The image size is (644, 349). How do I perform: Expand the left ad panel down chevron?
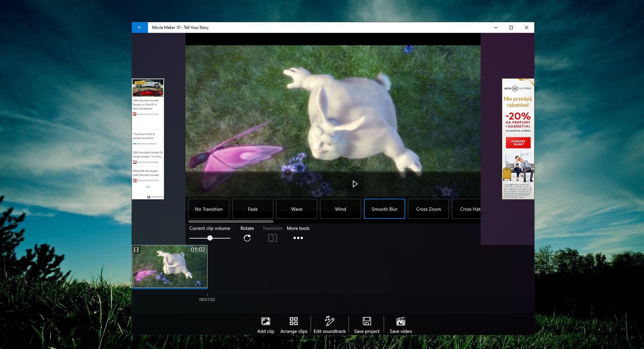click(x=148, y=187)
